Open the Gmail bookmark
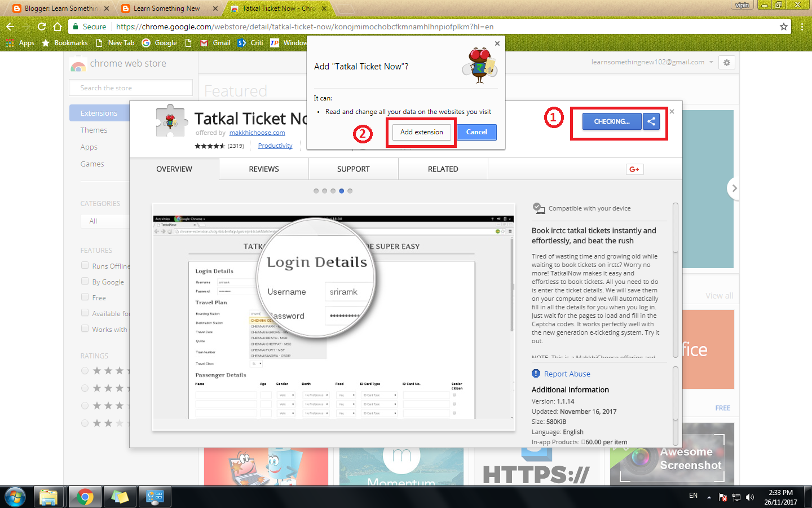 tap(215, 43)
